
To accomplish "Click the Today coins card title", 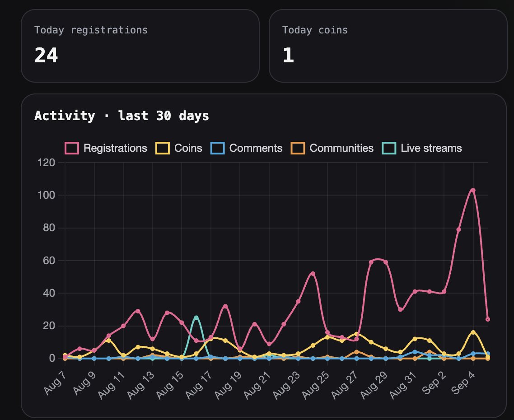I will coord(315,30).
